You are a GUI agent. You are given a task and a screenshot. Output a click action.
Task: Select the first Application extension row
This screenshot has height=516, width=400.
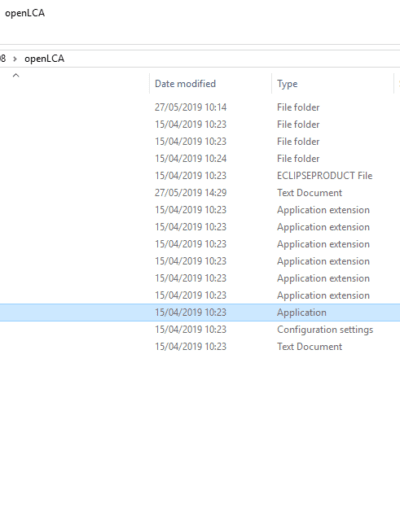pyautogui.click(x=200, y=210)
